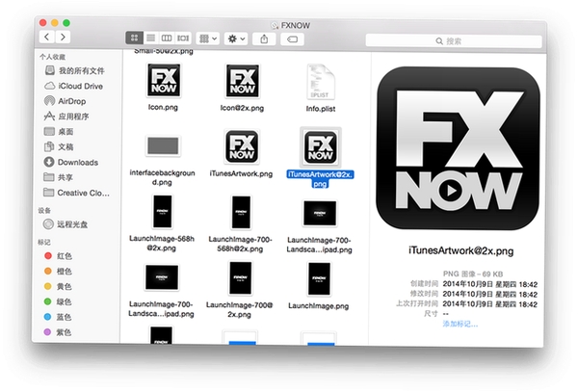578x392 pixels.
Task: Minimize the FXNOW window
Action: (55, 22)
